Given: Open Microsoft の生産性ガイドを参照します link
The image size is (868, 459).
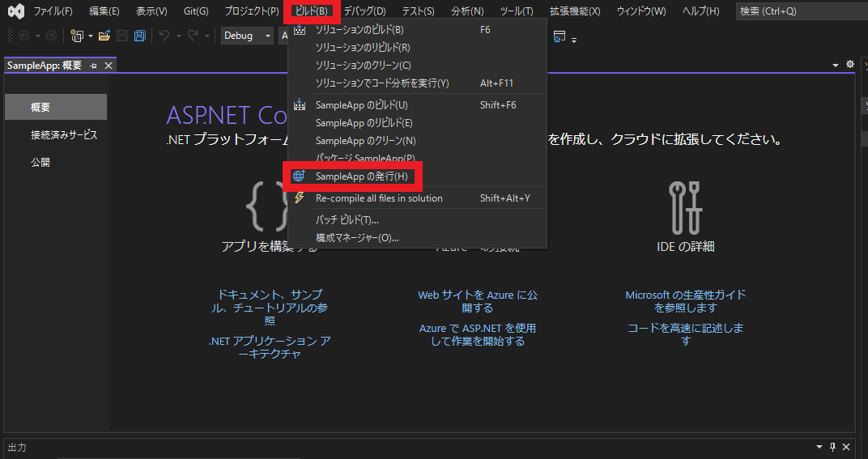Looking at the screenshot, I should 685,301.
